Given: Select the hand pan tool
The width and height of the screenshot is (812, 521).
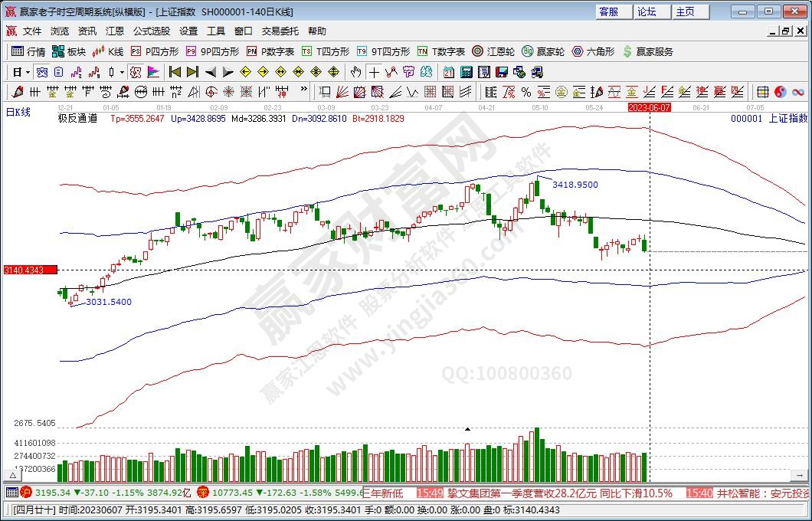Looking at the screenshot, I should 355,72.
